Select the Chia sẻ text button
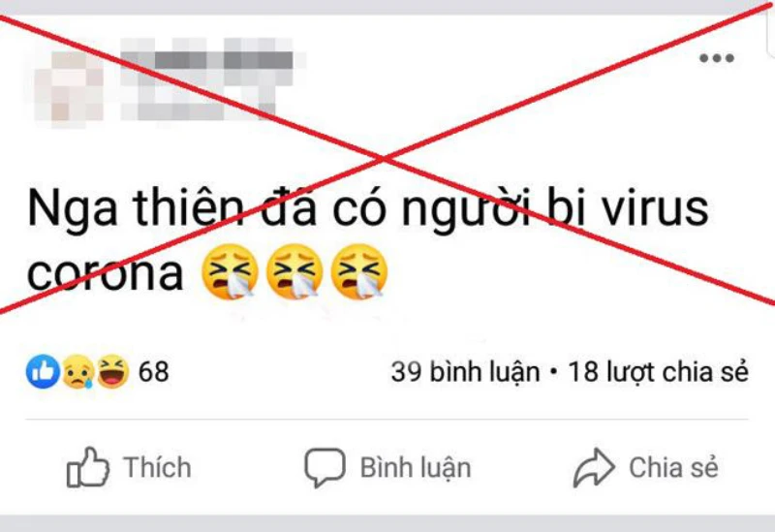 click(x=673, y=468)
